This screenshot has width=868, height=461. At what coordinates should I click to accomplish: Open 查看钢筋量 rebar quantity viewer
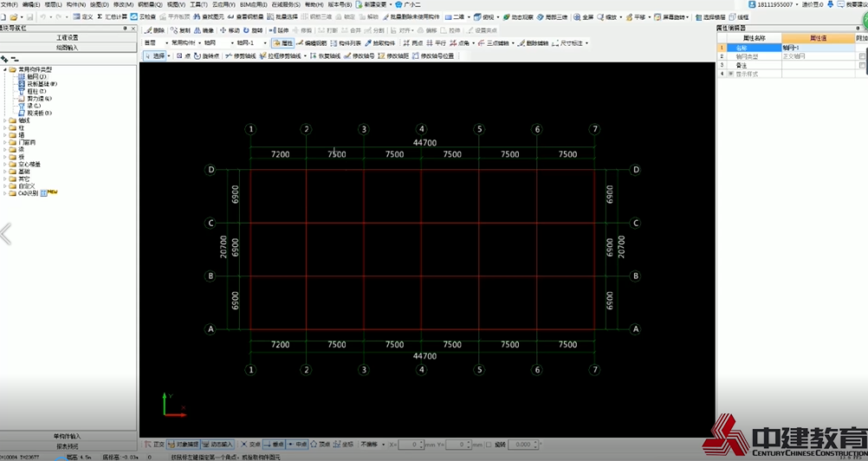click(245, 17)
